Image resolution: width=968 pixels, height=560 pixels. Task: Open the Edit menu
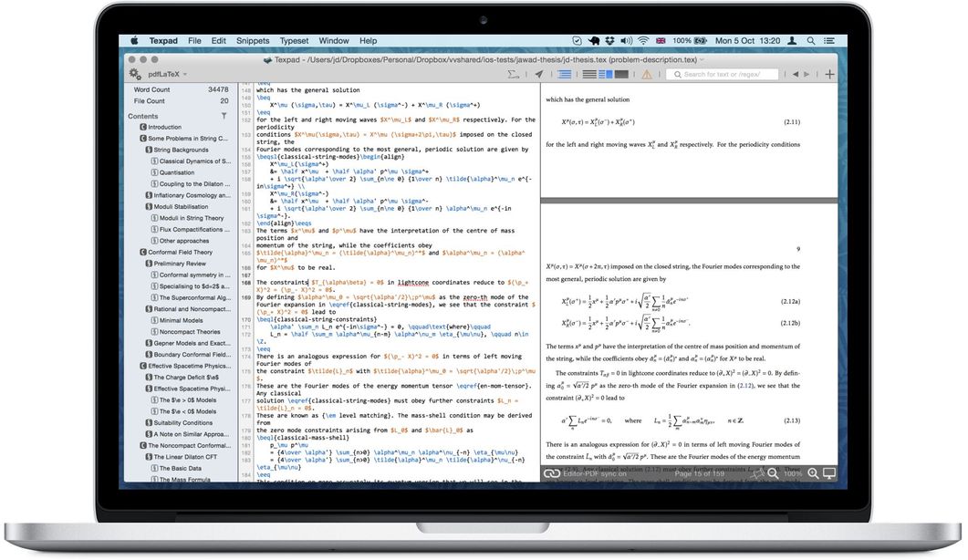point(219,41)
